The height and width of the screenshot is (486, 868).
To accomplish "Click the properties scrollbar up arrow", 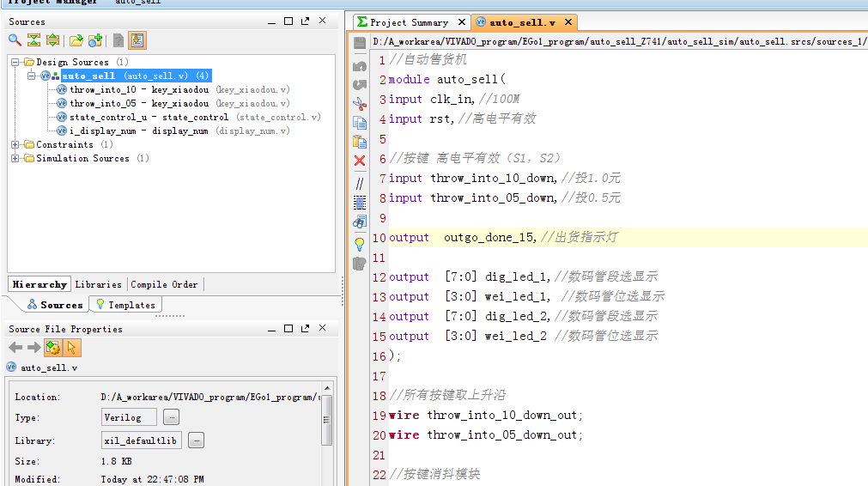I will 326,388.
